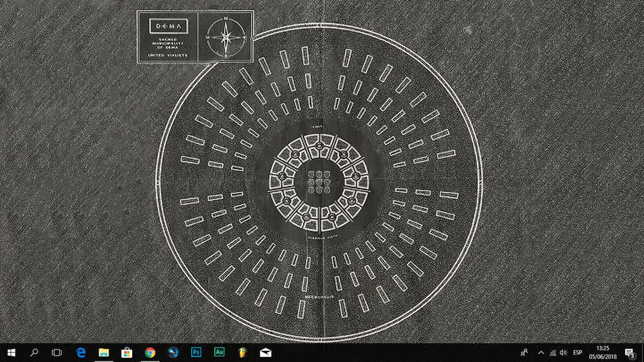The width and height of the screenshot is (644, 362).
Task: Show hidden system tray icons
Action: (541, 353)
